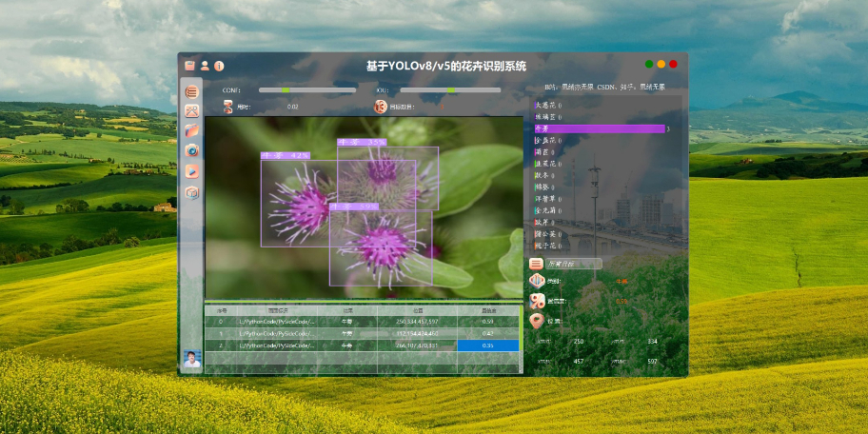
Task: Select table cell with confidence 0.59
Action: pos(488,322)
